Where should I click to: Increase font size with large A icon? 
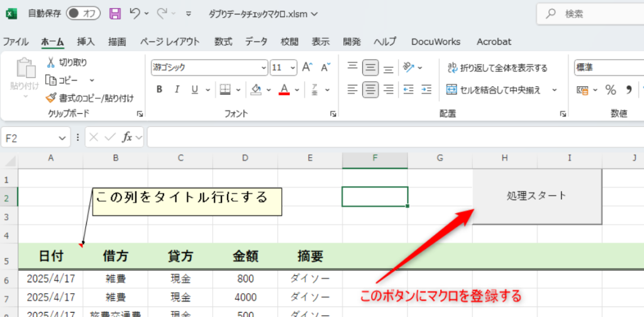308,67
